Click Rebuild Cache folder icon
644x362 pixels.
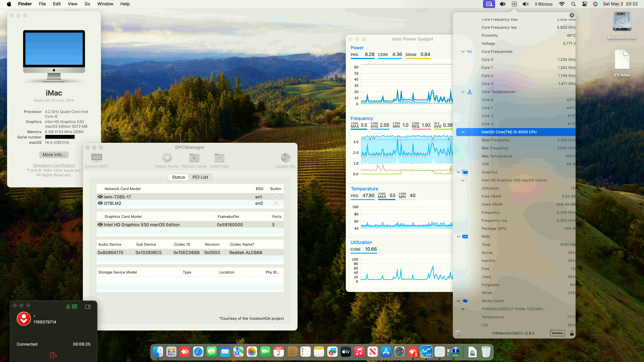[194, 158]
